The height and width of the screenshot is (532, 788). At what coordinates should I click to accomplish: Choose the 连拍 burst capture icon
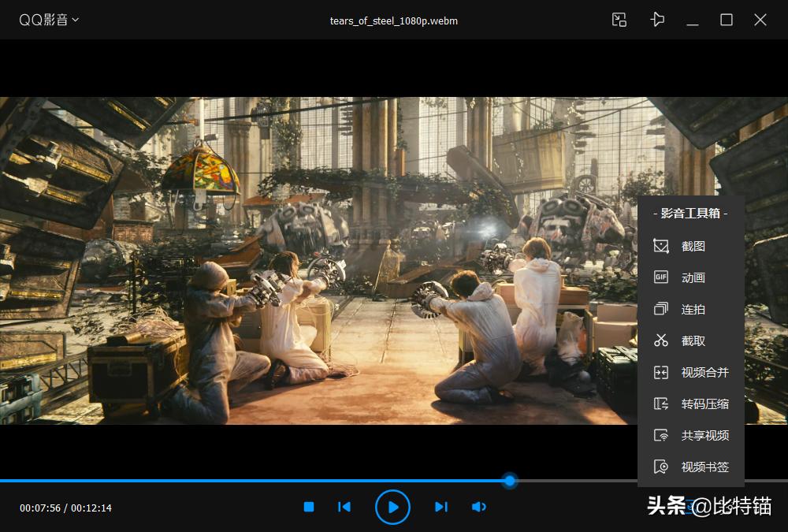click(661, 309)
